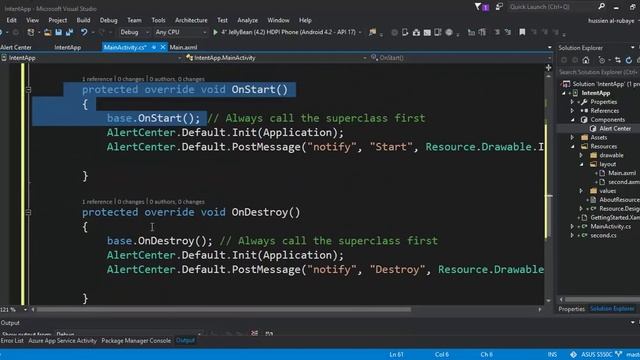The height and width of the screenshot is (360, 640).
Task: Open the Any CPU platform dropdown
Action: [x=181, y=32]
